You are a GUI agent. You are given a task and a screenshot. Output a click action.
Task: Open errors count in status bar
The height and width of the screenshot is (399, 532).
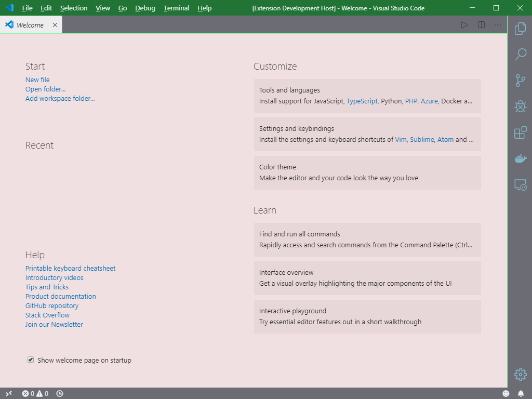click(x=28, y=394)
